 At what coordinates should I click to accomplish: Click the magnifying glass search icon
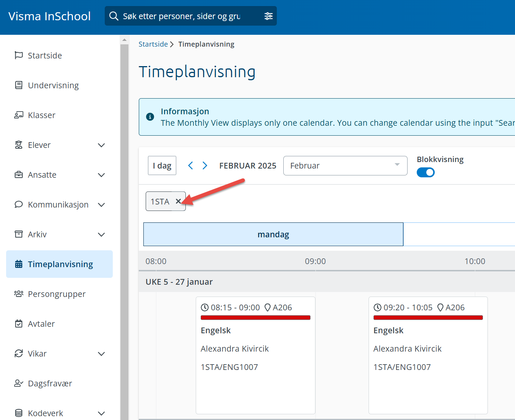pos(114,16)
